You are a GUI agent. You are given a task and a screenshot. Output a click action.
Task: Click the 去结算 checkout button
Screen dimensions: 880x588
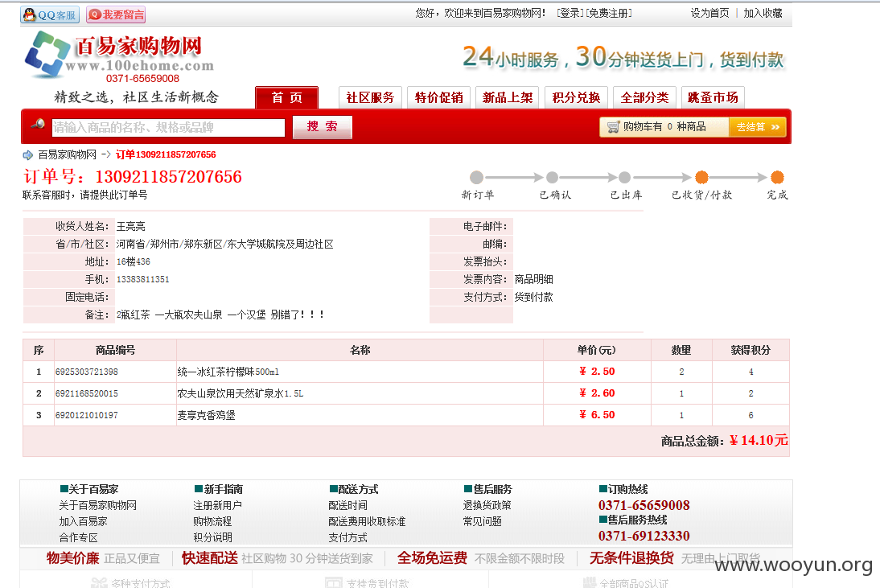point(757,127)
